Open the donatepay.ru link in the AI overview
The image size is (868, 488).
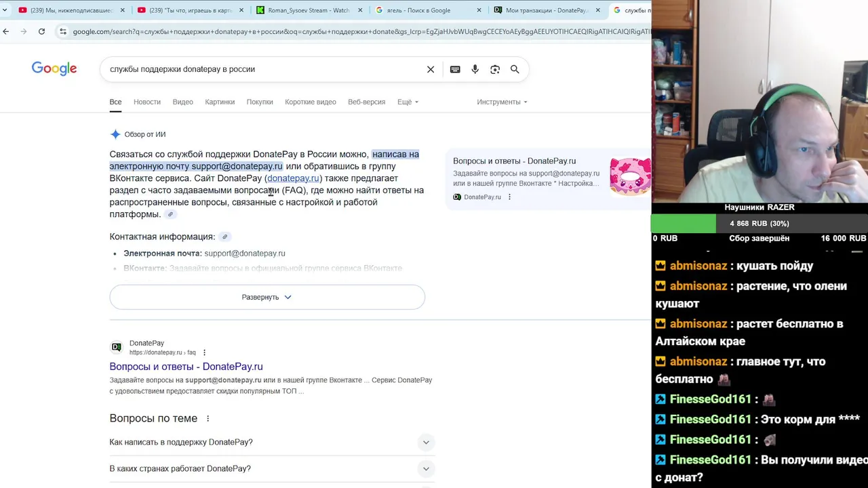[x=293, y=178]
